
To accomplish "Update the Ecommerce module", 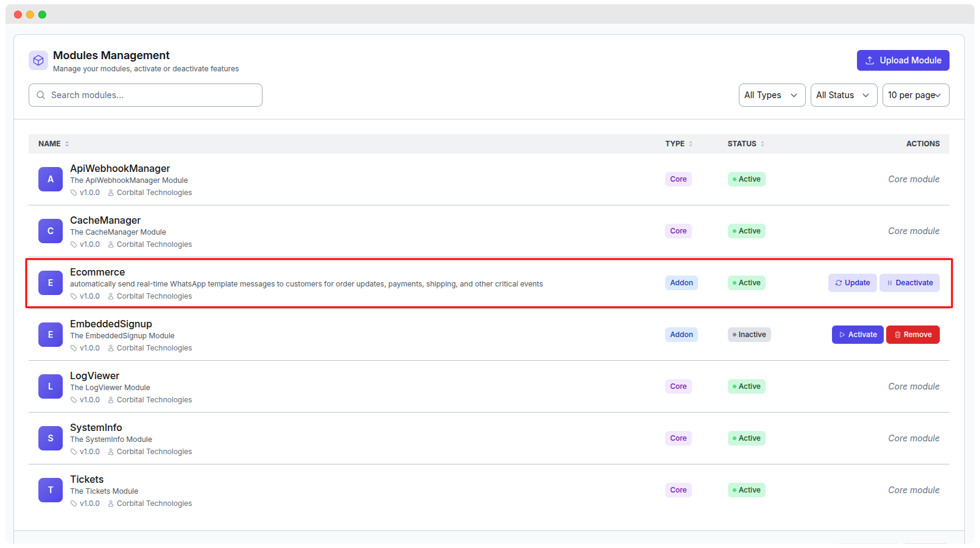I will (852, 283).
